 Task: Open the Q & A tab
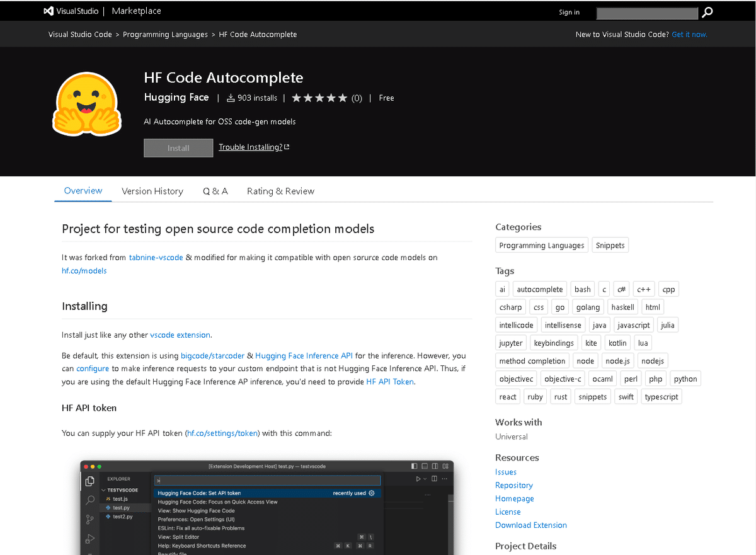point(215,191)
